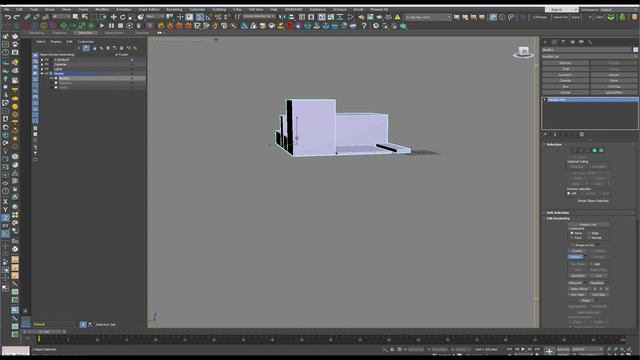The width and height of the screenshot is (640, 360).
Task: Apply the Symmetry modifier button
Action: 565,75
